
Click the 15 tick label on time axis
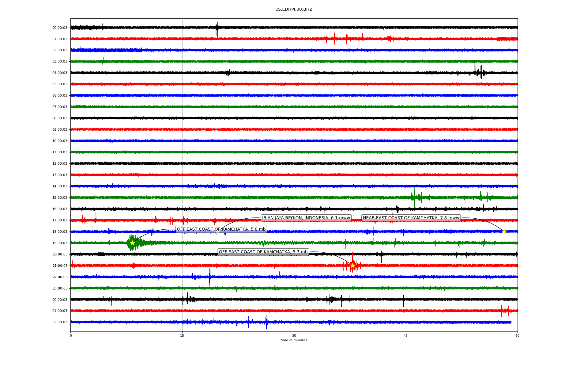point(182,335)
